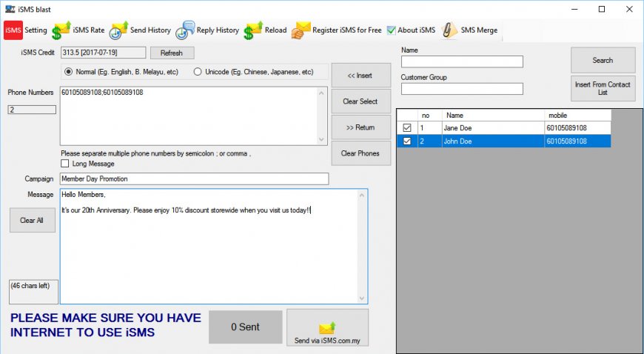The width and height of the screenshot is (644, 354).
Task: Click the 'mobile' column header
Action: [577, 115]
